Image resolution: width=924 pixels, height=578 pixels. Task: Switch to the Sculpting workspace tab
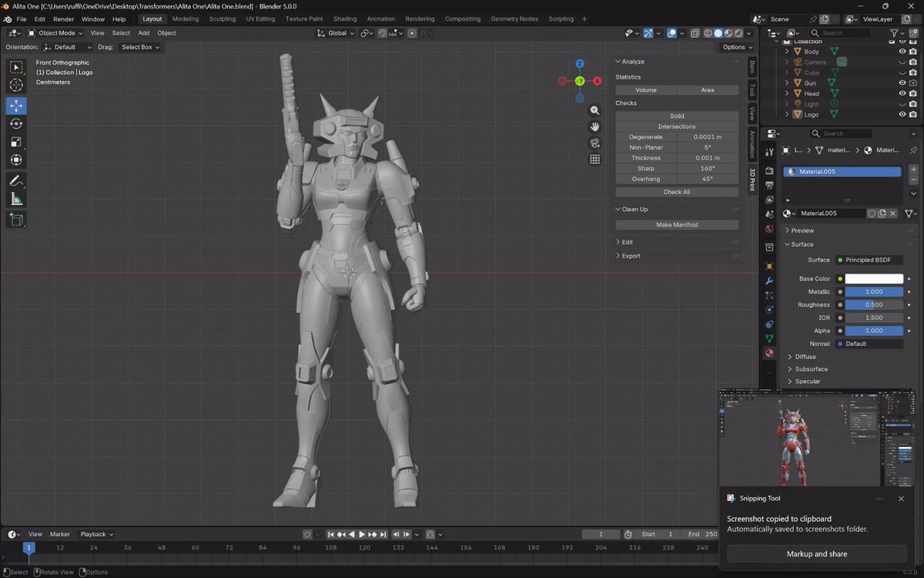pyautogui.click(x=223, y=18)
